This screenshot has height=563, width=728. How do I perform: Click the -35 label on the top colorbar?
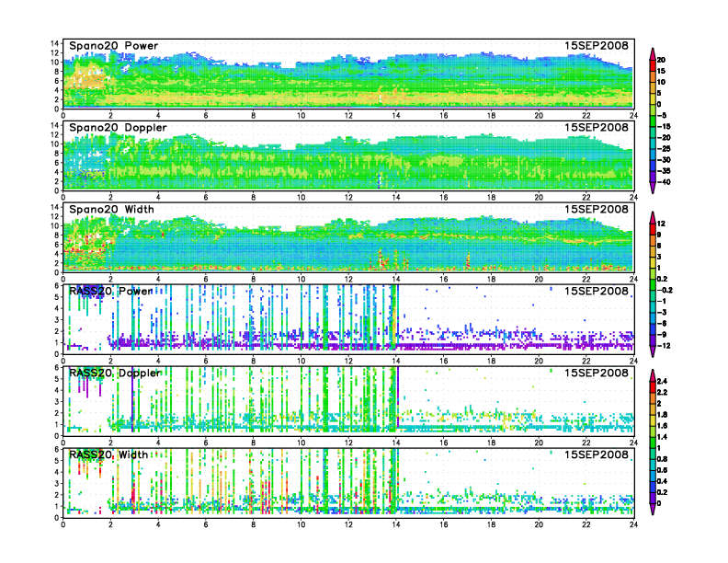[x=664, y=171]
